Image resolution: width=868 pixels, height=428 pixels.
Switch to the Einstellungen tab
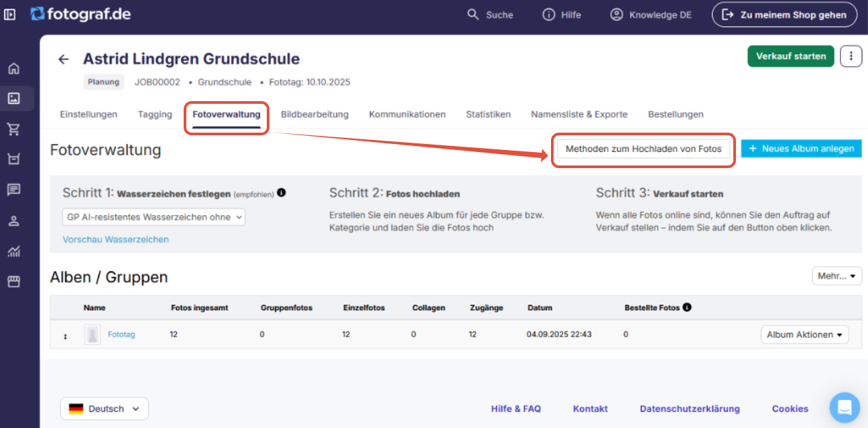pos(88,115)
